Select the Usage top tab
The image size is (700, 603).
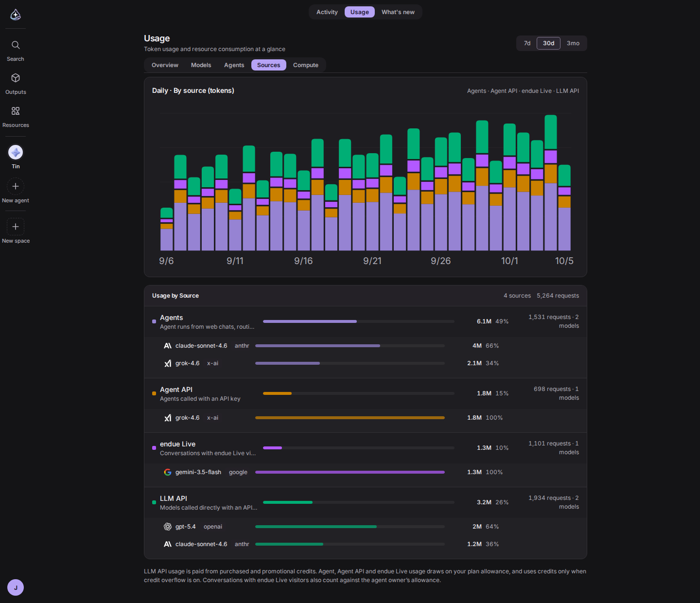tap(360, 12)
